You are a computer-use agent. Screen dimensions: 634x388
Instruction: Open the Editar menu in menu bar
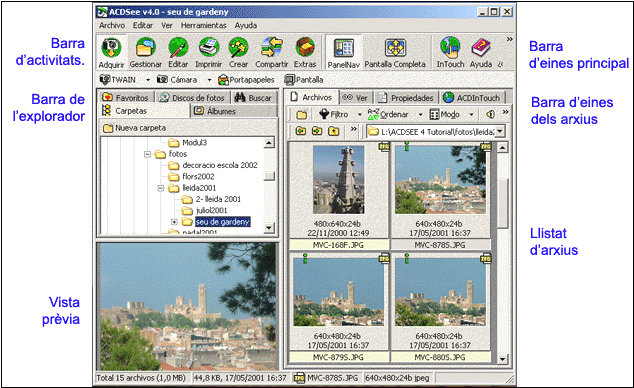(143, 25)
